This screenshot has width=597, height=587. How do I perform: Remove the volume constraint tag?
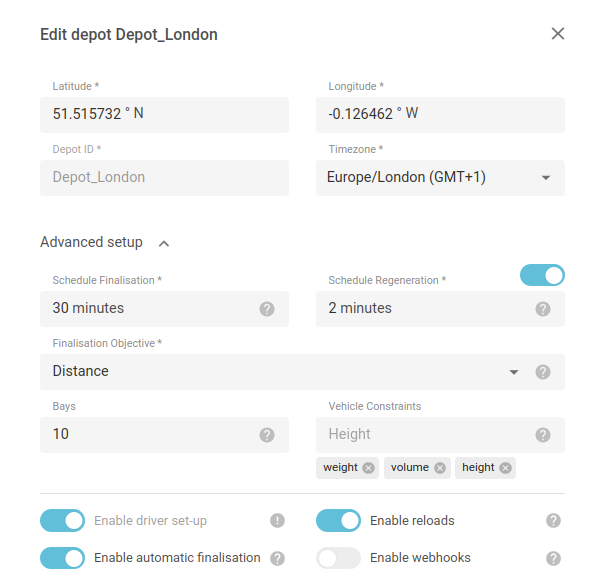[440, 468]
